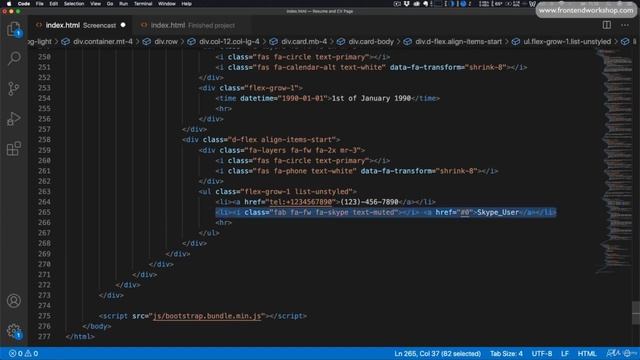Click the vertical scrollbar thumb
Image resolution: width=640 pixels, height=360 pixels.
pyautogui.click(x=636, y=313)
